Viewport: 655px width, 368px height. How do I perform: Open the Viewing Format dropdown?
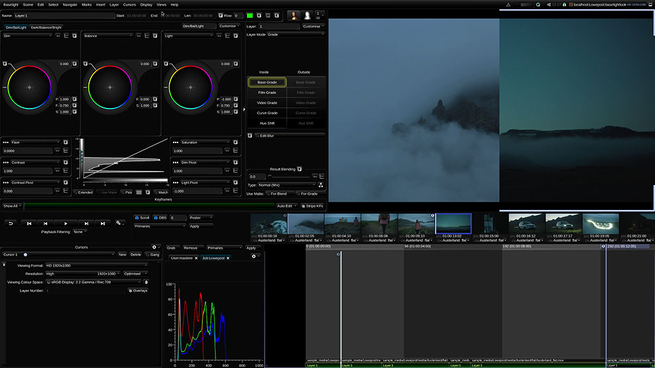coord(96,265)
